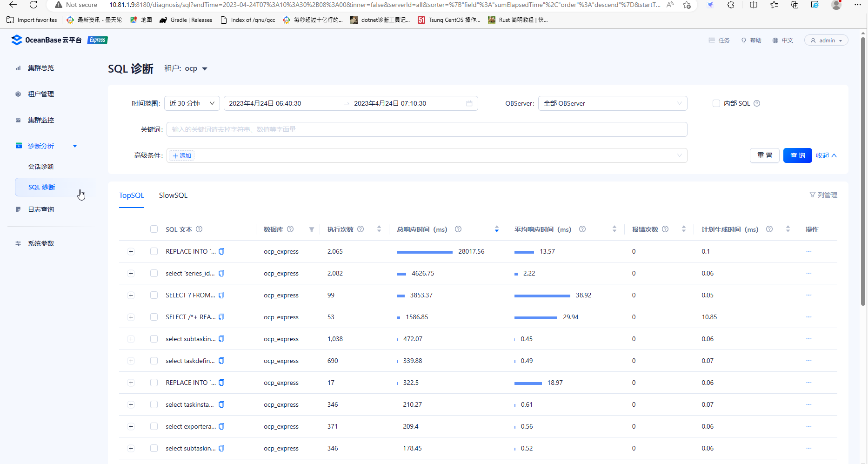Click the database column filter icon
Viewport: 868px width, 464px height.
click(x=312, y=229)
